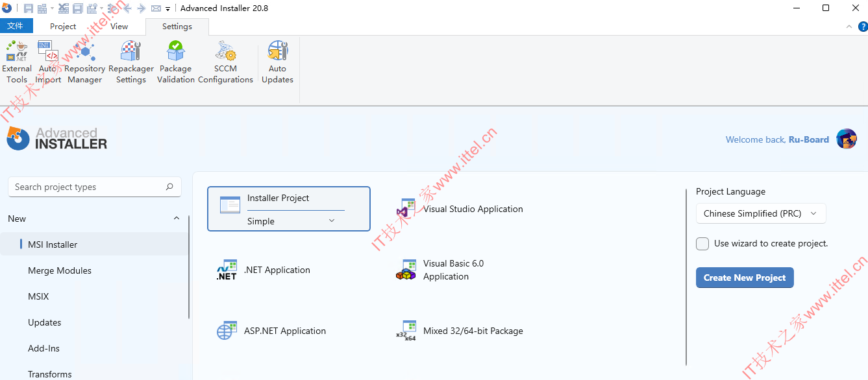Image resolution: width=868 pixels, height=380 pixels.
Task: Open SCCM Configurations
Action: coord(225,62)
